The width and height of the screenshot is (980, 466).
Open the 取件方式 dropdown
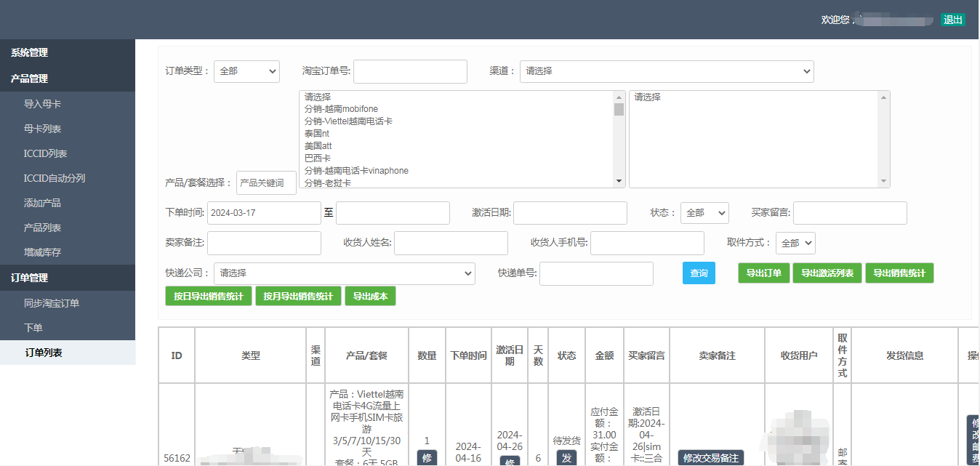pyautogui.click(x=795, y=243)
